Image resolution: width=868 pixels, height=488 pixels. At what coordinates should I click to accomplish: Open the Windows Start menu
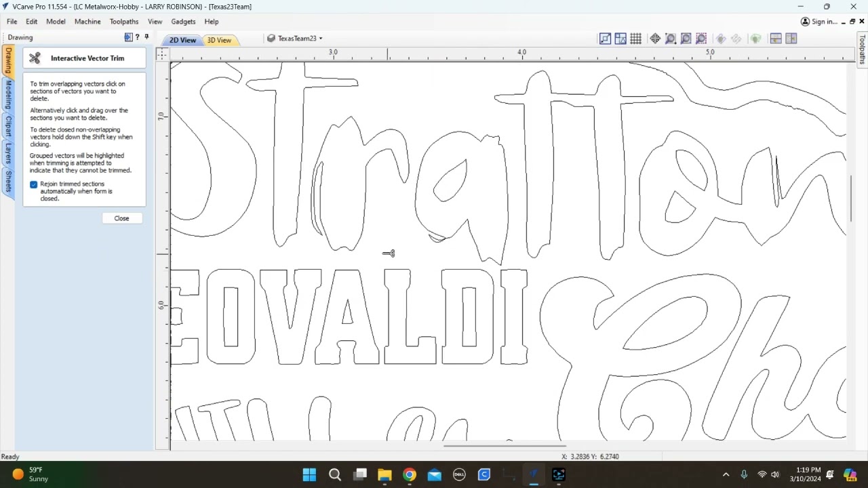[309, 474]
